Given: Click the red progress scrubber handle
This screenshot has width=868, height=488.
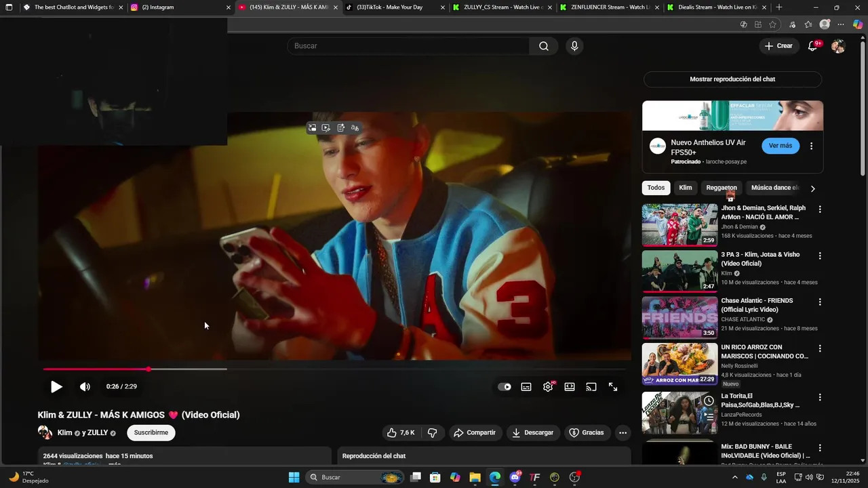Looking at the screenshot, I should click(x=149, y=369).
